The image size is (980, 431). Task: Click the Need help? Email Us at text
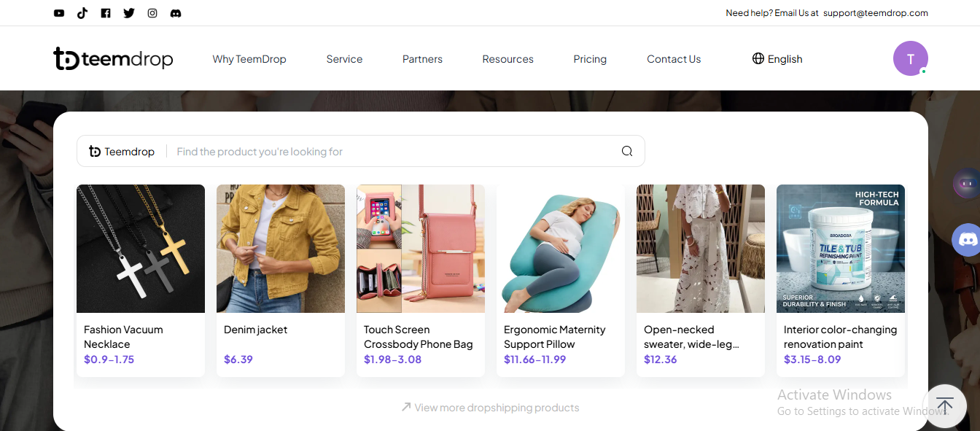[772, 13]
